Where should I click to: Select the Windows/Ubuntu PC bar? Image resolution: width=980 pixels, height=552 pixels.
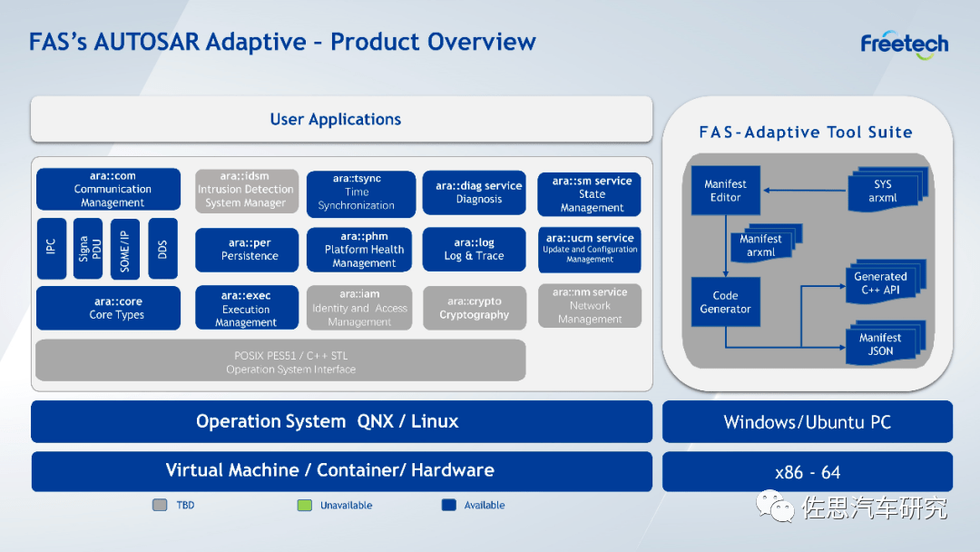(807, 422)
